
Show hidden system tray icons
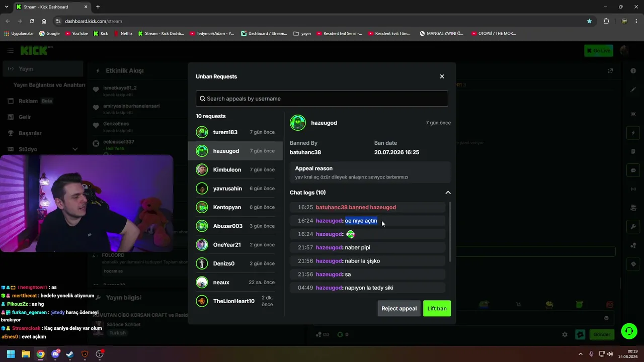[x=580, y=354]
